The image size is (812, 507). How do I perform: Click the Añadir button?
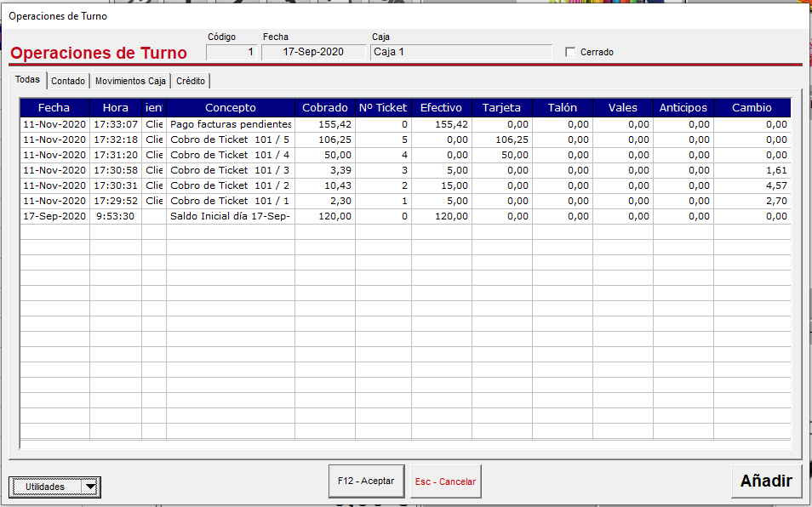pyautogui.click(x=766, y=481)
